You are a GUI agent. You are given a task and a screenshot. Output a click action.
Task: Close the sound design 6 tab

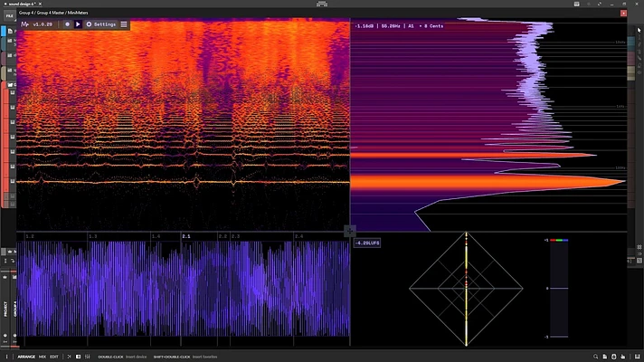tap(40, 4)
